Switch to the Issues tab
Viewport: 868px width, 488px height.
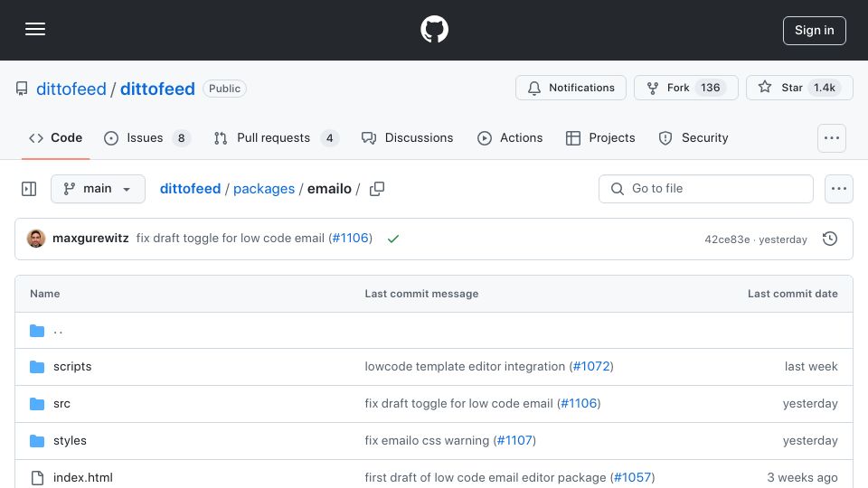point(146,137)
